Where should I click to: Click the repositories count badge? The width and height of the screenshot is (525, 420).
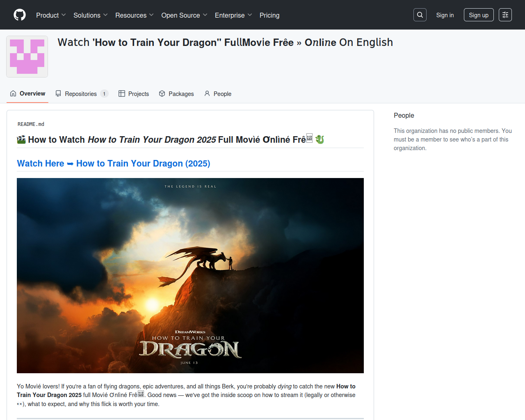click(x=104, y=94)
